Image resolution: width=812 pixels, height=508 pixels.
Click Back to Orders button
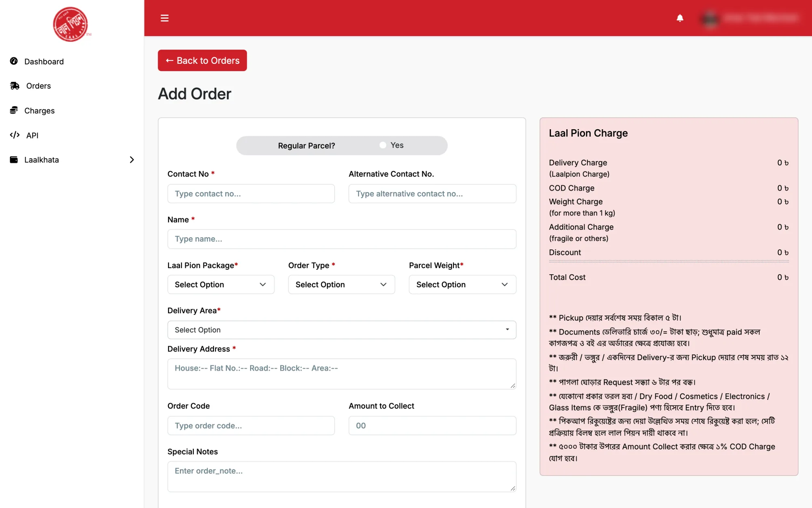[x=202, y=61]
